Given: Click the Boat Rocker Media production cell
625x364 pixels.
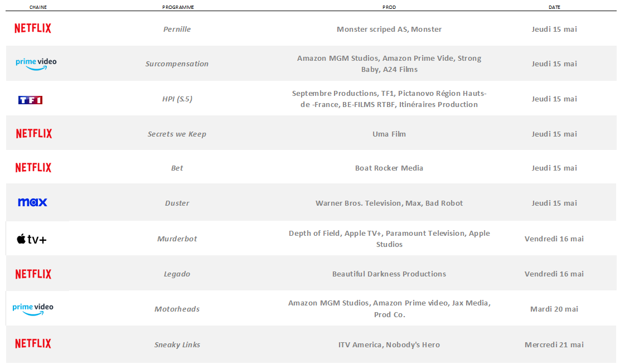Looking at the screenshot, I should click(389, 168).
